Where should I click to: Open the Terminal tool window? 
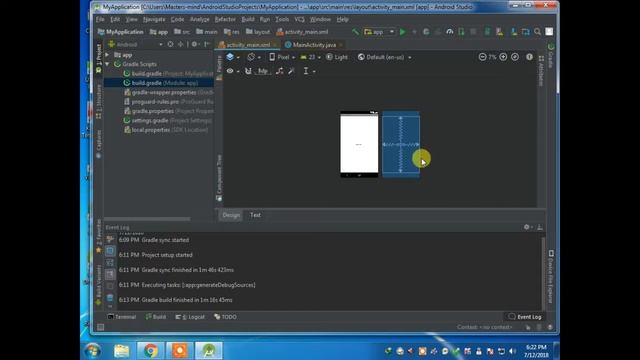coord(121,317)
